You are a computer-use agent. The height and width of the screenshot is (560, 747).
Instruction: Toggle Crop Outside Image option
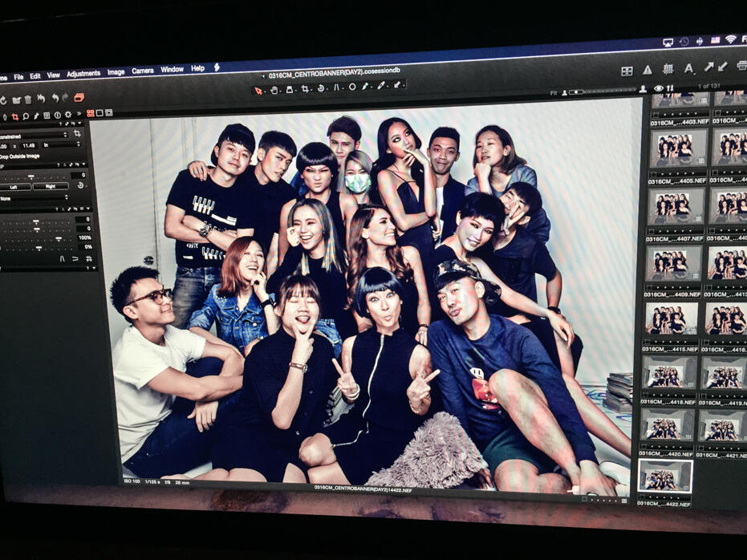(x=19, y=156)
